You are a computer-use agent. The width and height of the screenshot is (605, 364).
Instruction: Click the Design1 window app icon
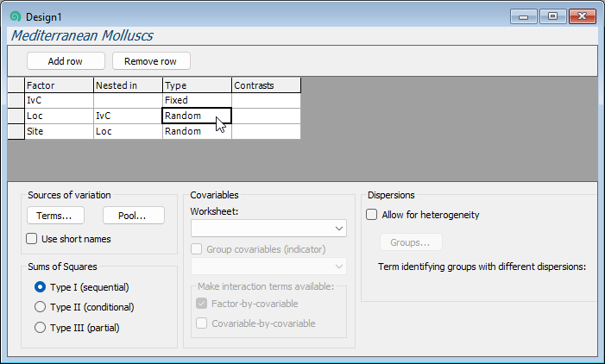coord(15,16)
